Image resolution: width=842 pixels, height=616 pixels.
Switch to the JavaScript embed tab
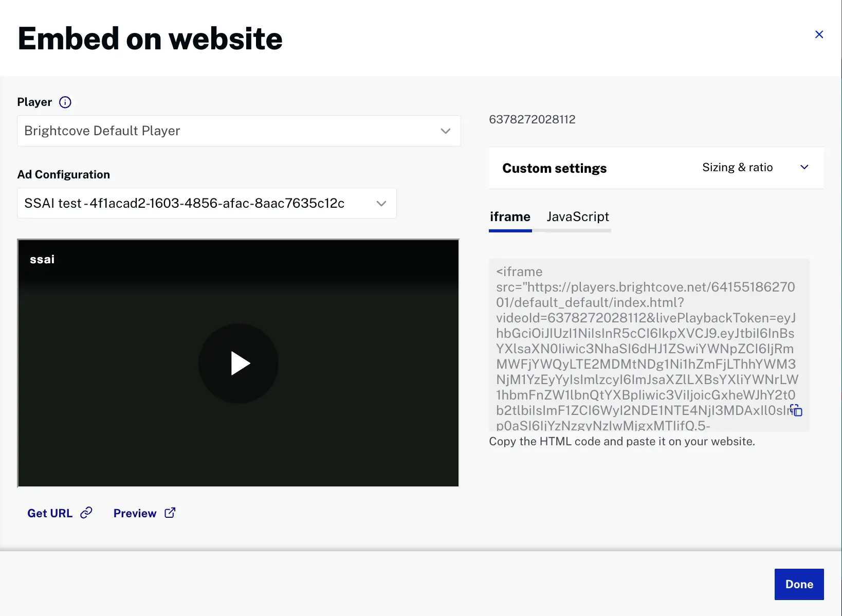click(577, 216)
